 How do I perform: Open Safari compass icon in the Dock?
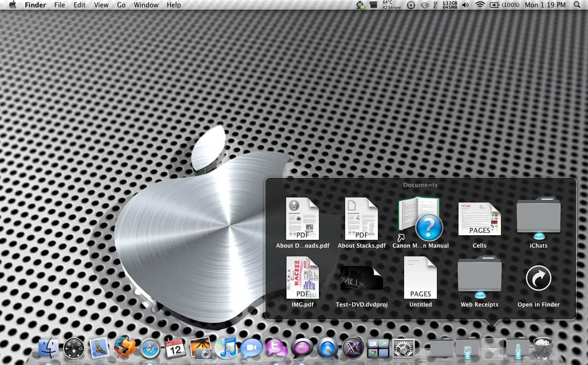tap(150, 349)
